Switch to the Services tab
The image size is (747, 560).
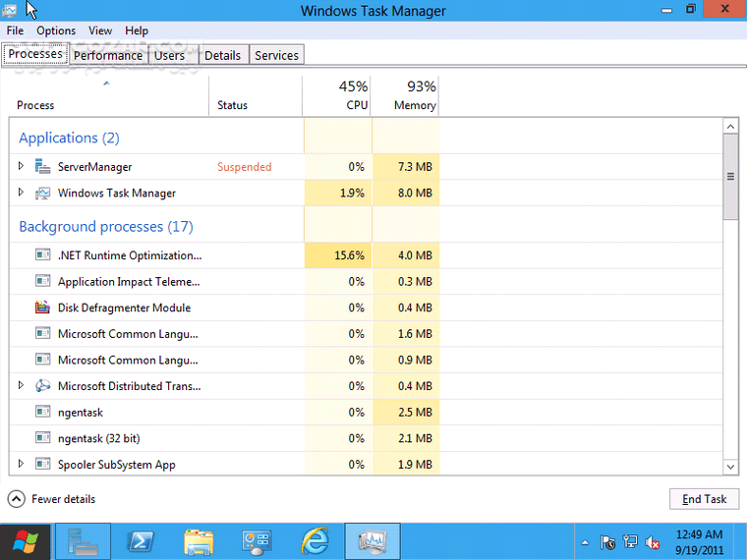(x=276, y=55)
